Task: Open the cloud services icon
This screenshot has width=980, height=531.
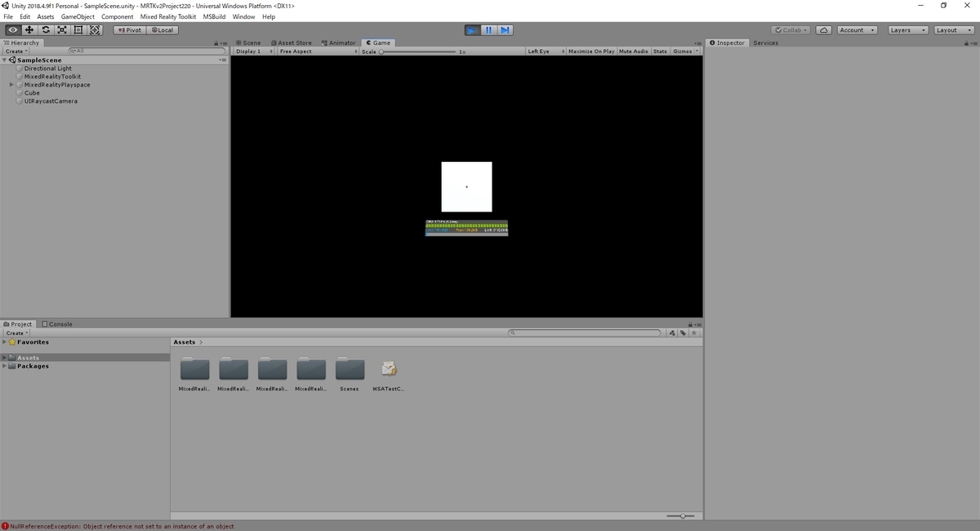Action: point(824,30)
